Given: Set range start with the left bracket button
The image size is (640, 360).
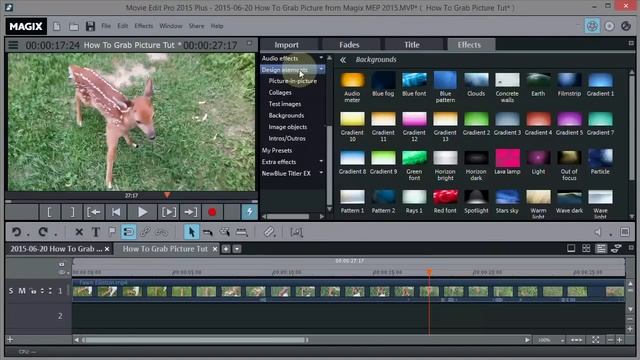Looking at the screenshot, I should pyautogui.click(x=49, y=212).
